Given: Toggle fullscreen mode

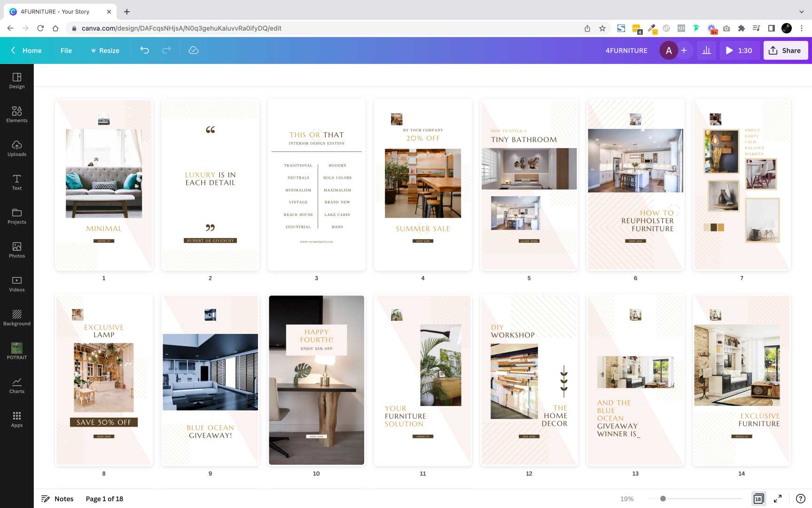Looking at the screenshot, I should pyautogui.click(x=778, y=499).
